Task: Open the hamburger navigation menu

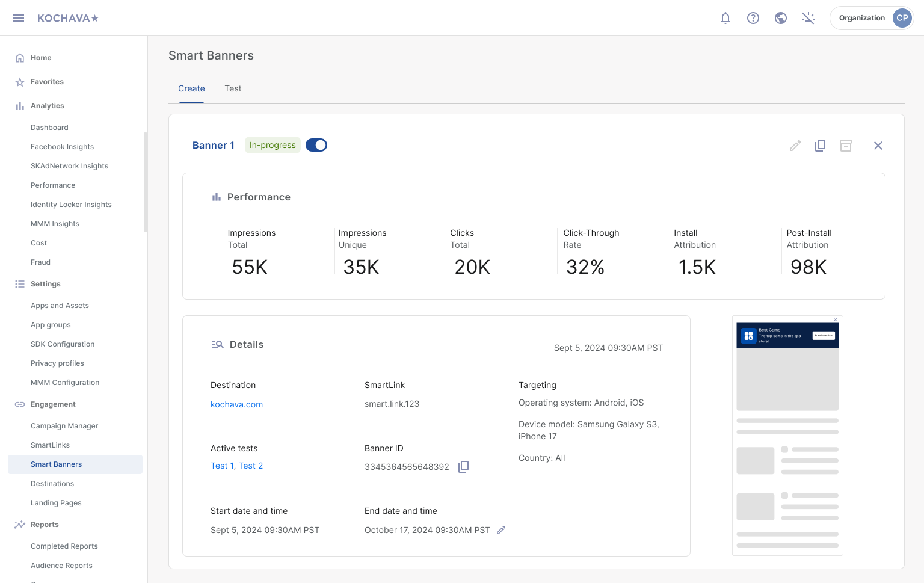Action: (x=19, y=18)
